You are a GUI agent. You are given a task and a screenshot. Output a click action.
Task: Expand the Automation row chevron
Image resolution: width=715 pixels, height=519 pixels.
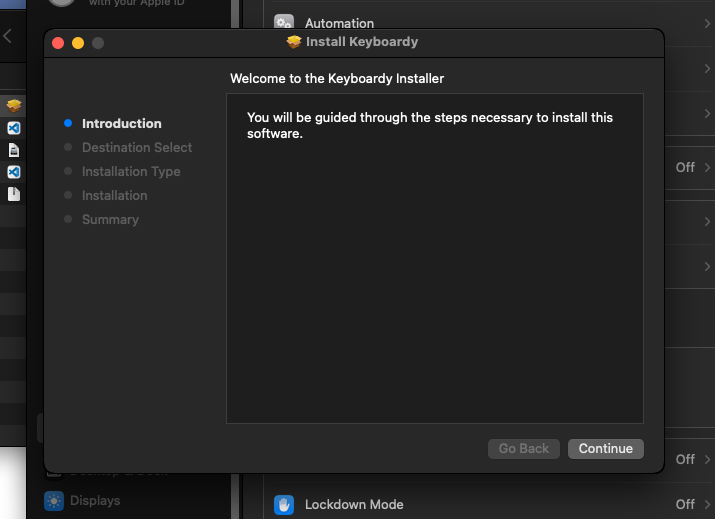[x=707, y=23]
